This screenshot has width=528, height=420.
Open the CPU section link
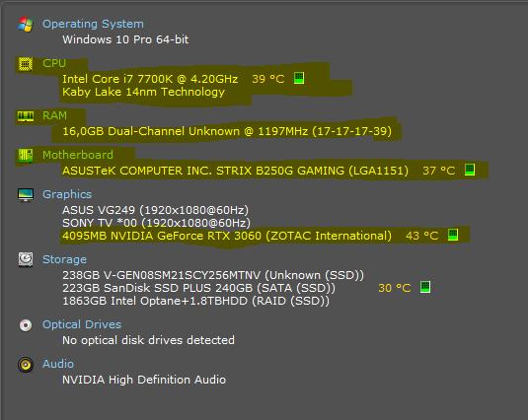(x=54, y=63)
